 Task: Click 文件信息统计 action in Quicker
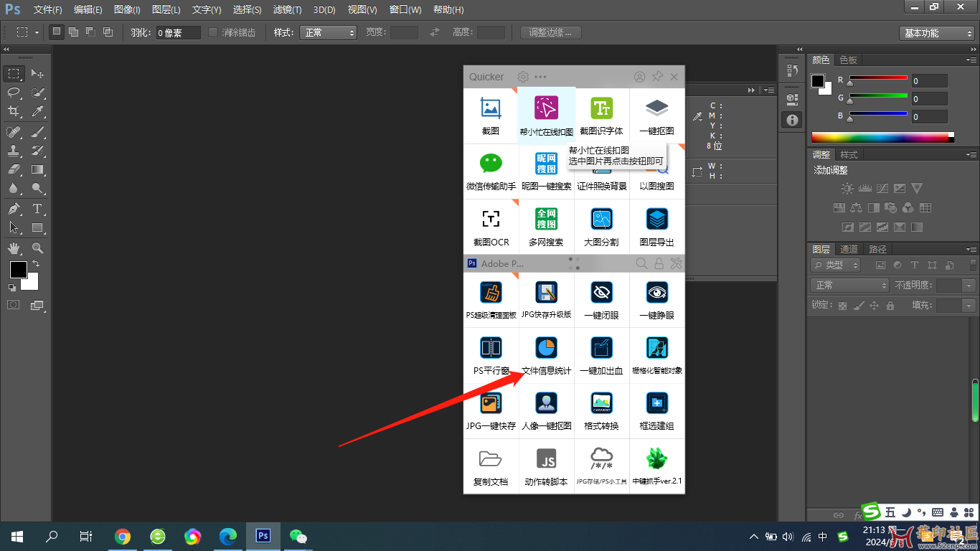pyautogui.click(x=547, y=356)
